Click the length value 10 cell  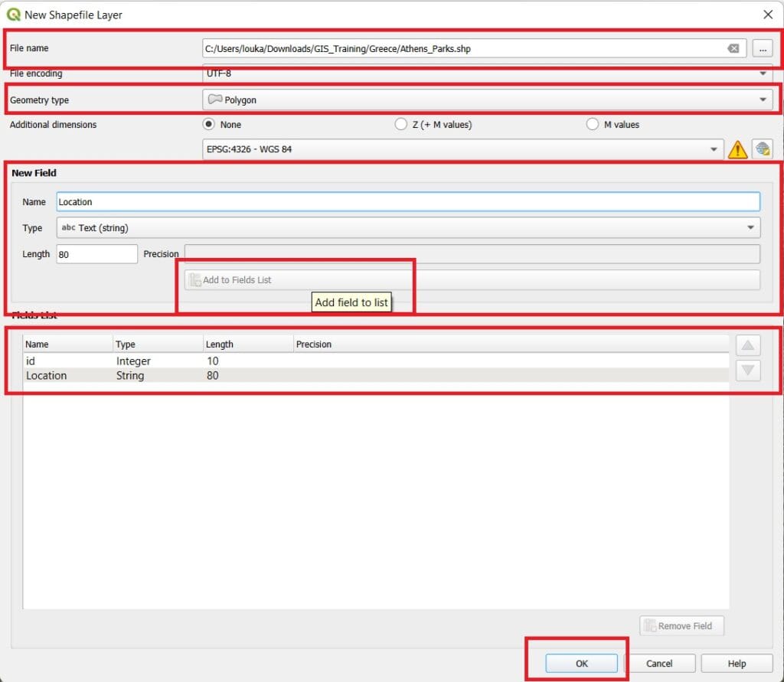[x=213, y=361]
